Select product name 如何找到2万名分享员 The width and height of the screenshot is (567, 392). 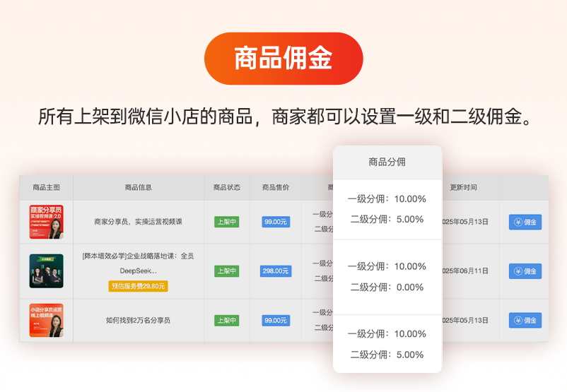coord(138,320)
